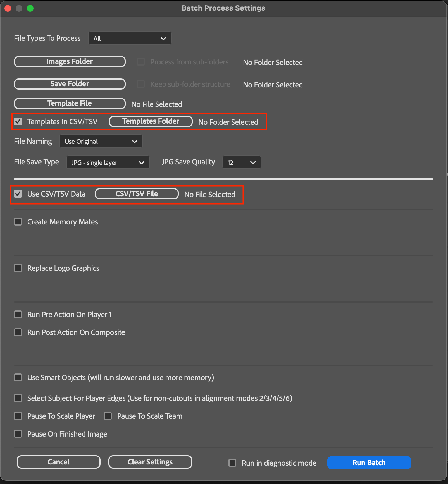This screenshot has height=484, width=448.
Task: Choose a Template File
Action: pos(70,104)
